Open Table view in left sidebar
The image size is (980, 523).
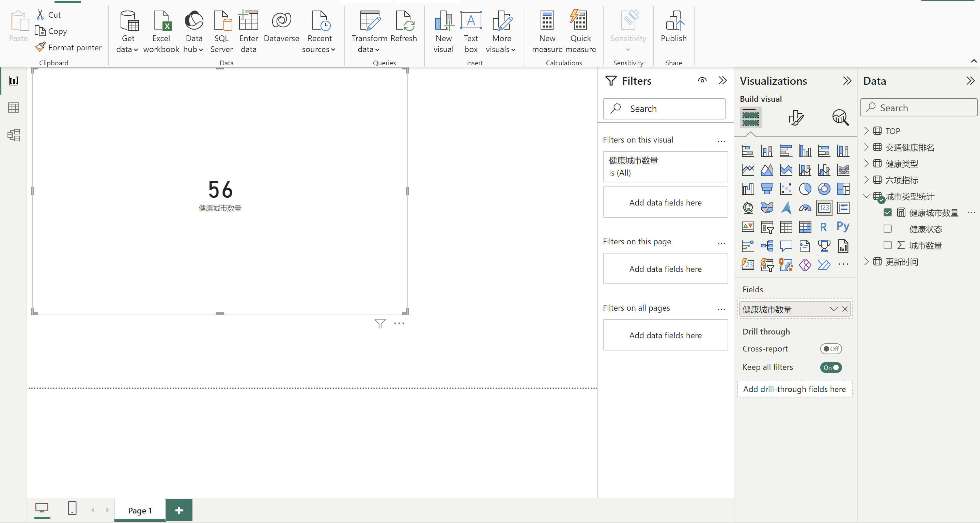tap(14, 108)
